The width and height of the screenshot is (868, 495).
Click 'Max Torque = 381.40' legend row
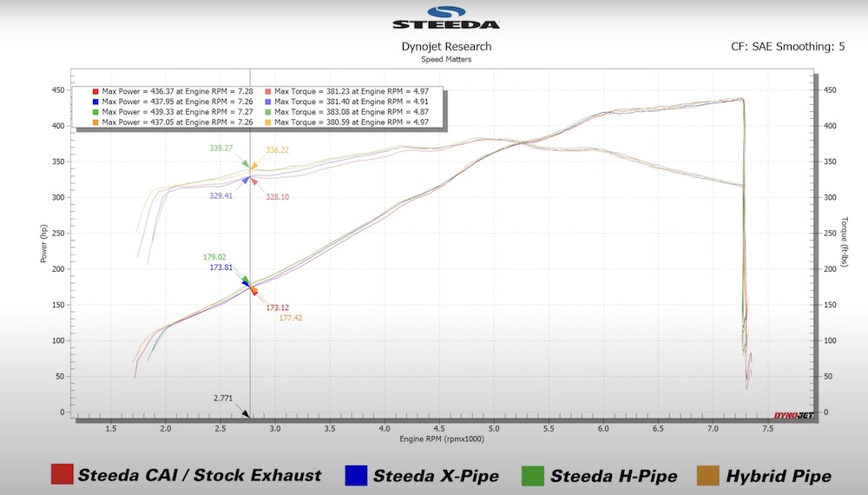pos(347,102)
